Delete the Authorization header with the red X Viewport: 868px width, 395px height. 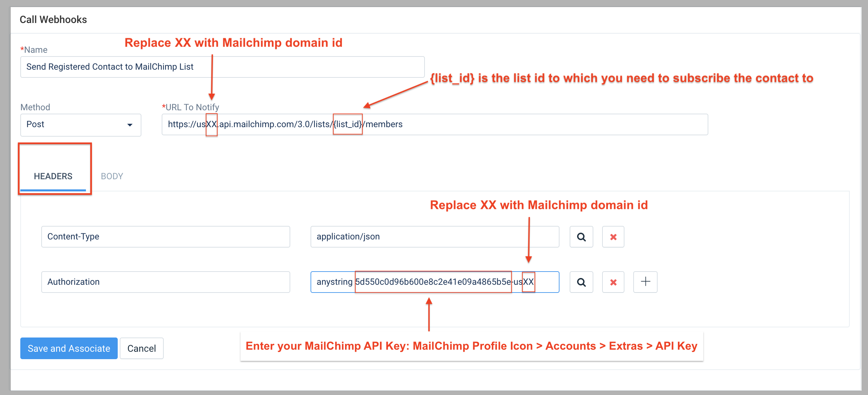(x=613, y=282)
